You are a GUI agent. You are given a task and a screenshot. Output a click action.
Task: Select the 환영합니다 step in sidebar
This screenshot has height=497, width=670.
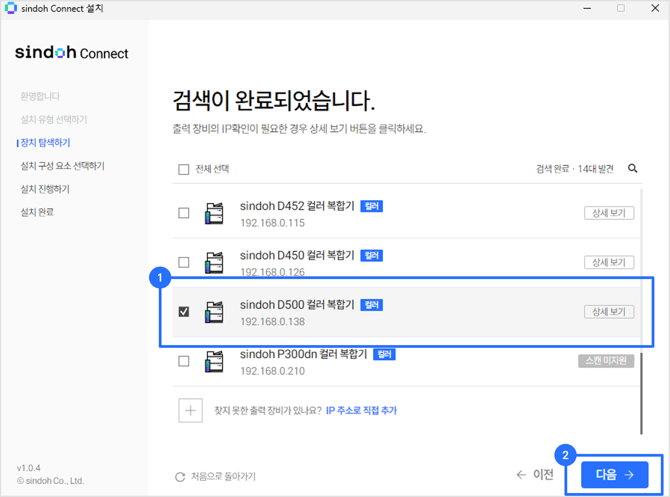pyautogui.click(x=40, y=96)
